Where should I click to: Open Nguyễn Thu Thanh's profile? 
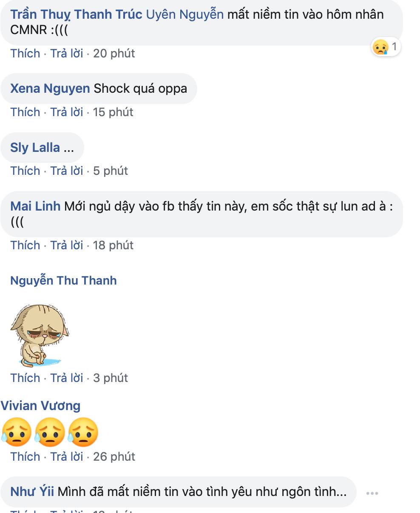(x=63, y=281)
